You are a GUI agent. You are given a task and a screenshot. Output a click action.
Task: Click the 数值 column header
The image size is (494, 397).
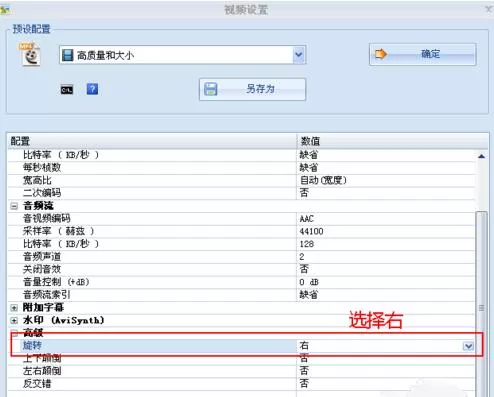[x=392, y=141]
